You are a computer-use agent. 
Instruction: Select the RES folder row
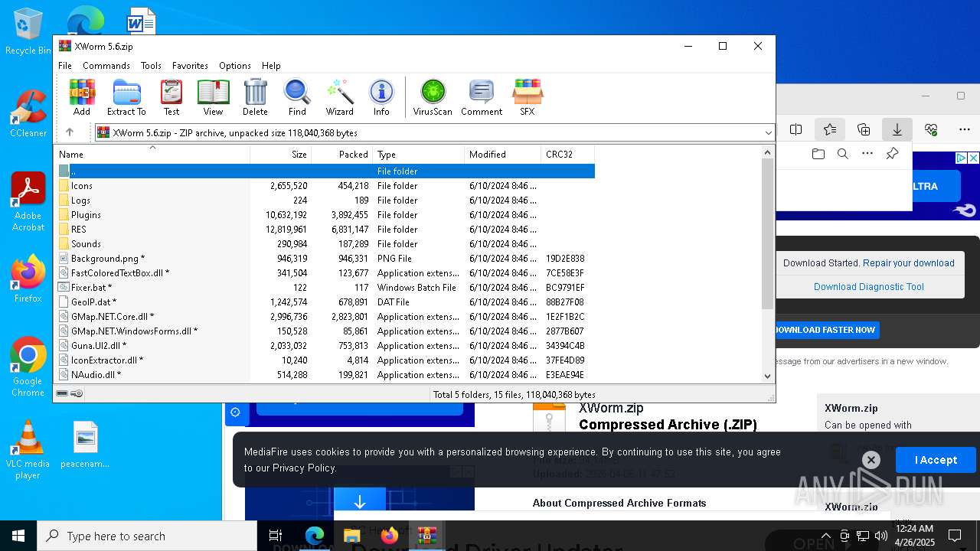tap(325, 230)
